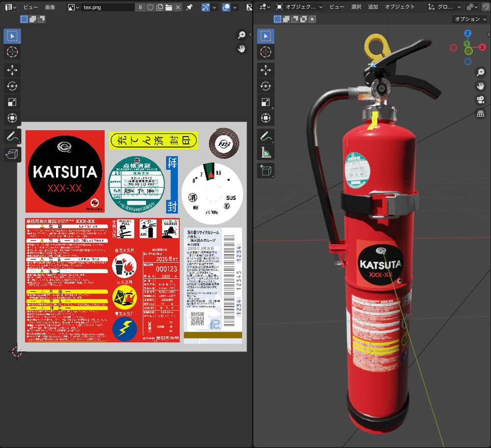The width and height of the screenshot is (491, 448).
Task: Select the Add Cube tool
Action: 266,171
